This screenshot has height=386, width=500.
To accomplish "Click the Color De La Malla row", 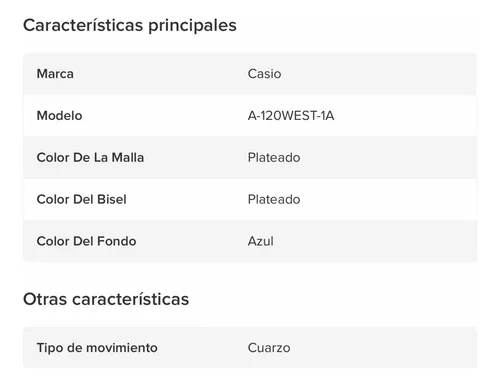I will (x=250, y=157).
